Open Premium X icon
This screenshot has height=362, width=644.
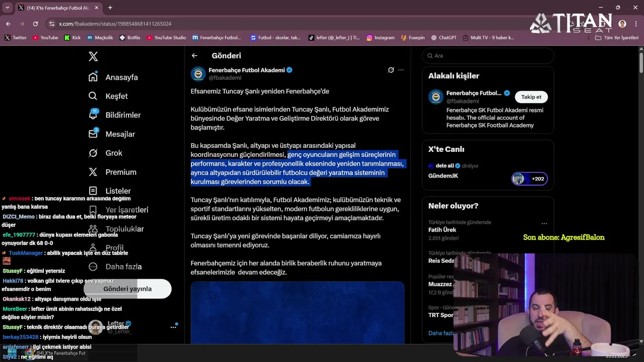point(93,172)
